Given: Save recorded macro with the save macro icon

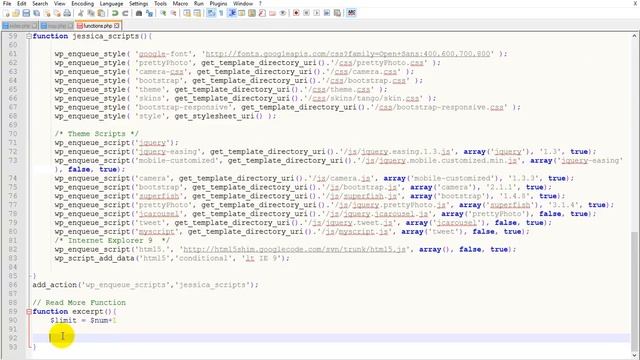Looking at the screenshot, I should (x=337, y=13).
